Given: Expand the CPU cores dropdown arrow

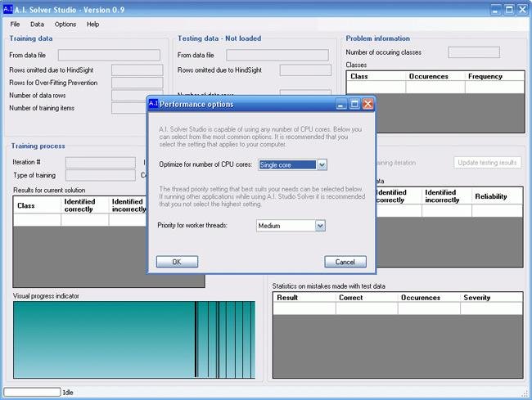Looking at the screenshot, I should coord(322,165).
